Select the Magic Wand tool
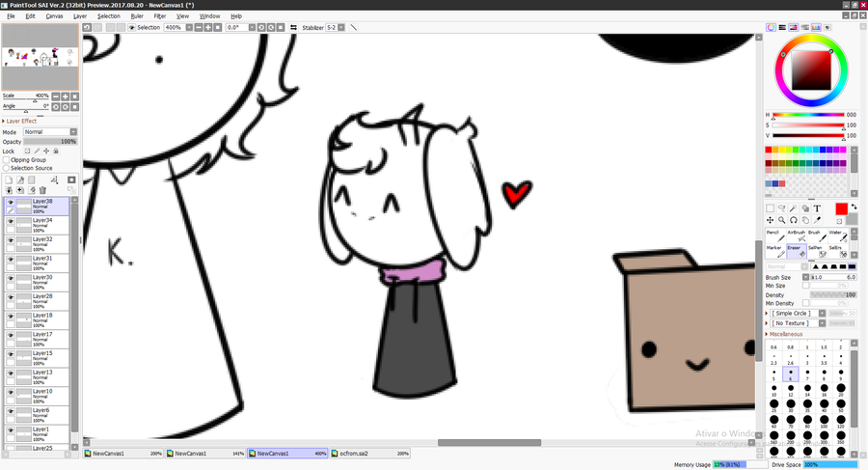868x470 pixels. pos(794,208)
